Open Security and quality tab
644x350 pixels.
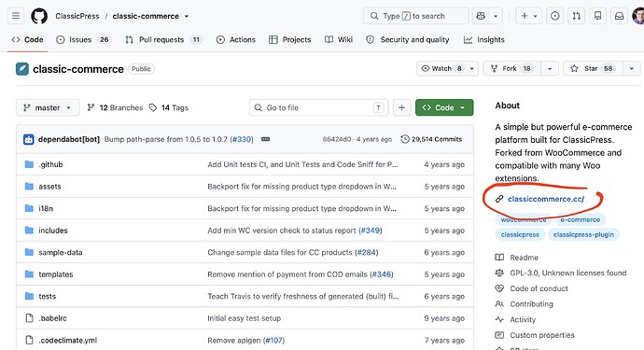pyautogui.click(x=408, y=39)
